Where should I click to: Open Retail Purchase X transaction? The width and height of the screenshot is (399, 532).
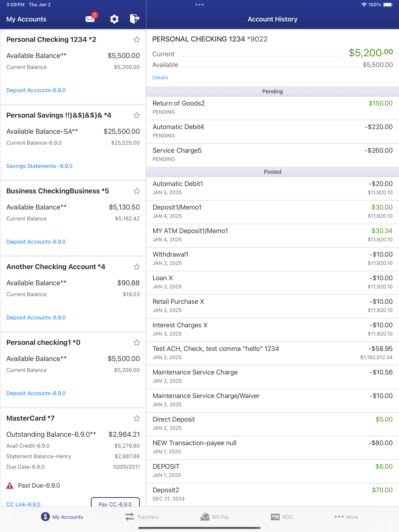pyautogui.click(x=272, y=306)
